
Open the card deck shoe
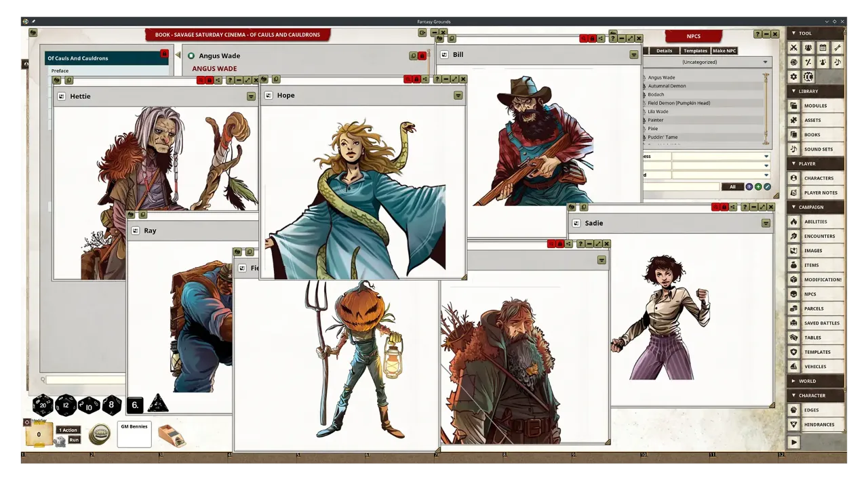(172, 435)
